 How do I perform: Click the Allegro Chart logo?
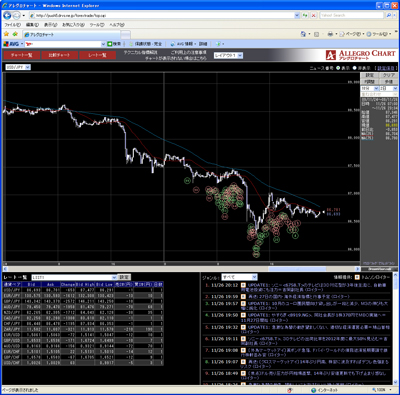360,55
